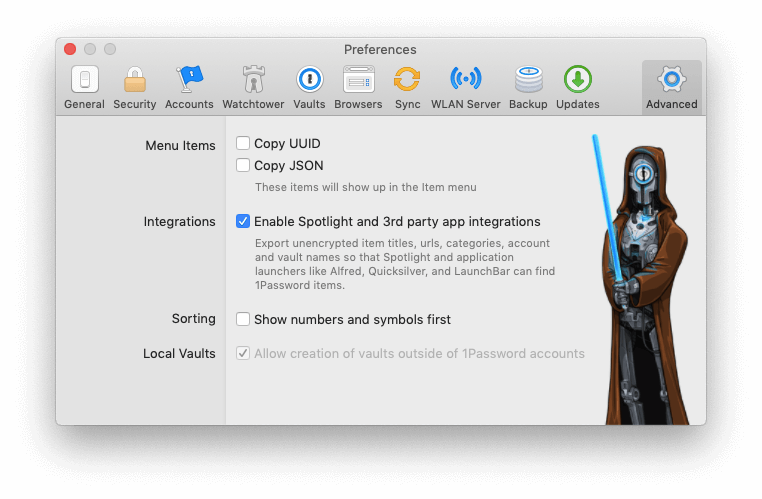Click the Allow creation of vaults checkbox
The image size is (762, 499).
242,353
